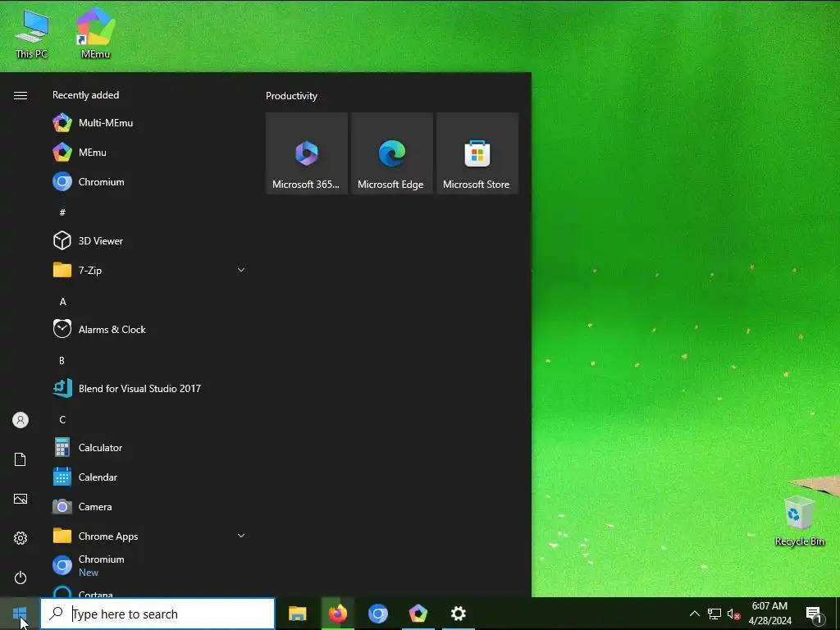Click the Recently added heading

(x=85, y=95)
